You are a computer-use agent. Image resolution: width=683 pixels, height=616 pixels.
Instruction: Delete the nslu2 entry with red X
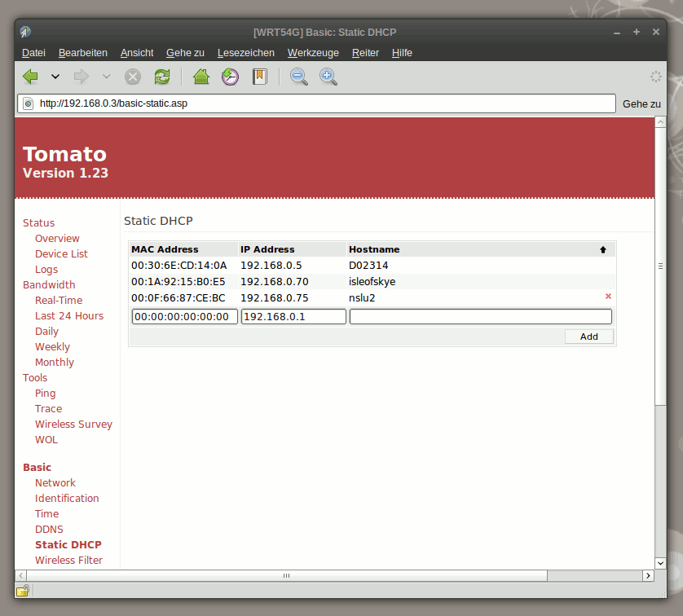[x=608, y=297]
